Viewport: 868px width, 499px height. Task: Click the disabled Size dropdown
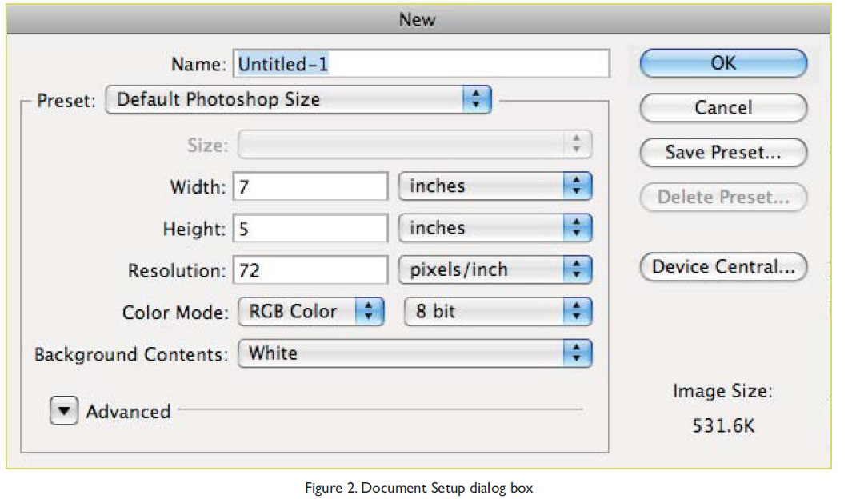click(414, 145)
